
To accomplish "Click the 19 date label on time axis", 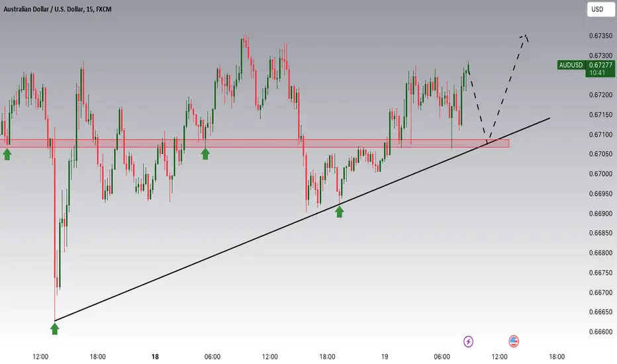I will pos(385,357).
